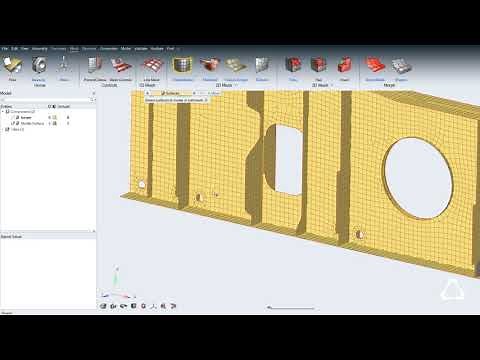Switch to the Assembly ribbon tab
Screen dimensions: 480x360
[40, 49]
